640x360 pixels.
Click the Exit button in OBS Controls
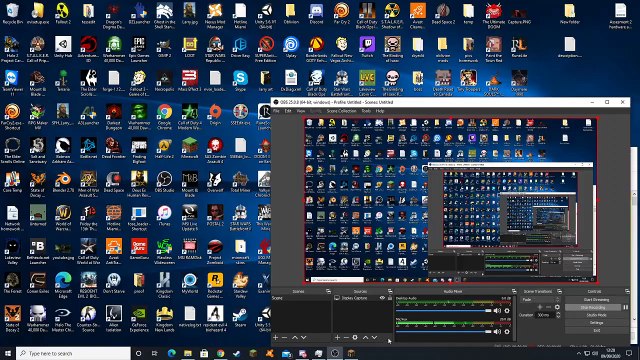pos(596,331)
